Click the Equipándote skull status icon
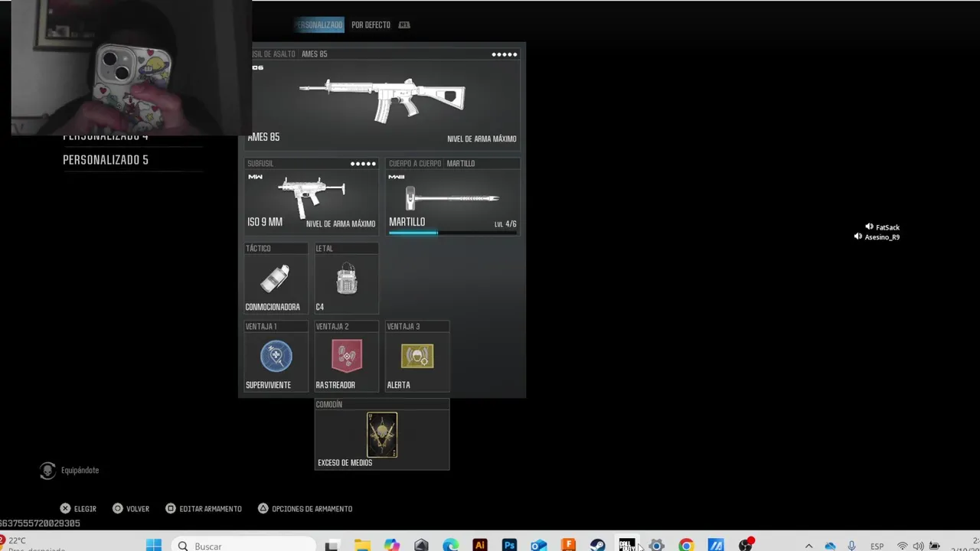 (x=47, y=471)
